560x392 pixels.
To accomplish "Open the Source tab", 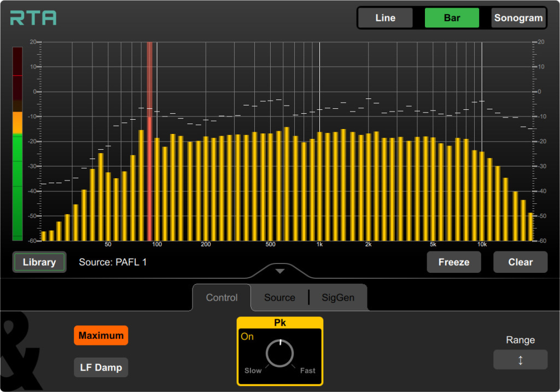I will click(279, 297).
